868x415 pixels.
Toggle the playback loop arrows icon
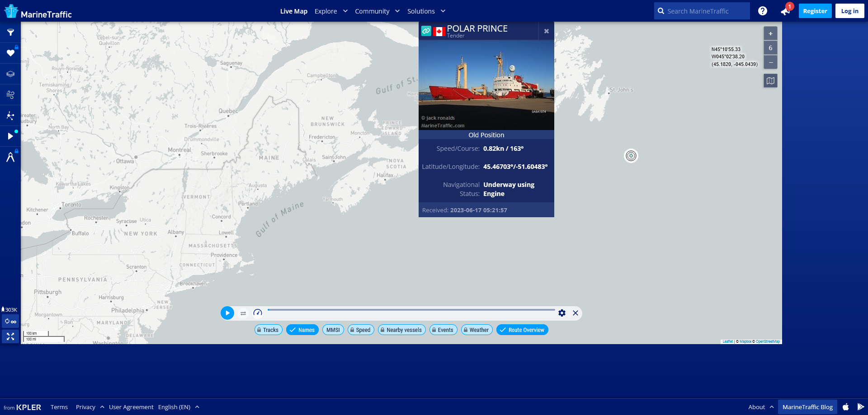[x=243, y=313]
